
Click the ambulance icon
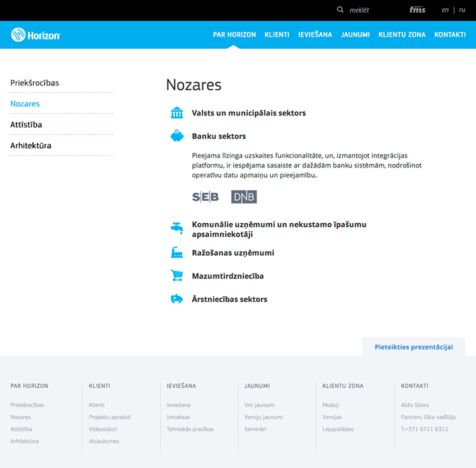coord(176,299)
